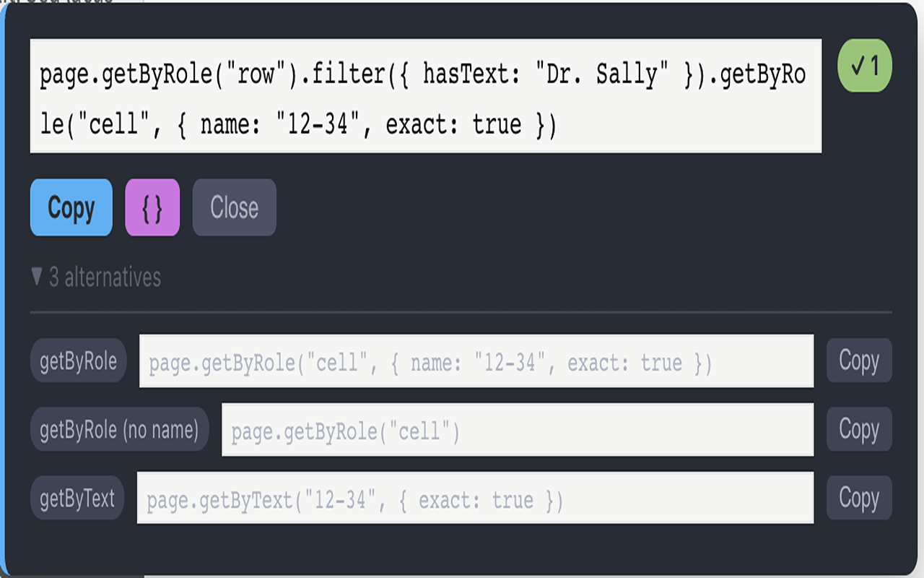The height and width of the screenshot is (578, 924).
Task: Click the blue Copy button under the locator
Action: click(x=71, y=207)
